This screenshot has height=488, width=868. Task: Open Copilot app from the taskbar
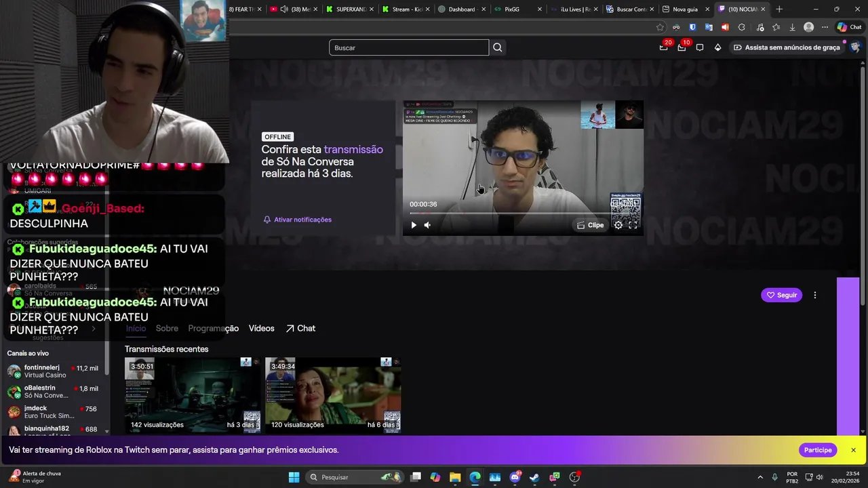click(x=435, y=477)
